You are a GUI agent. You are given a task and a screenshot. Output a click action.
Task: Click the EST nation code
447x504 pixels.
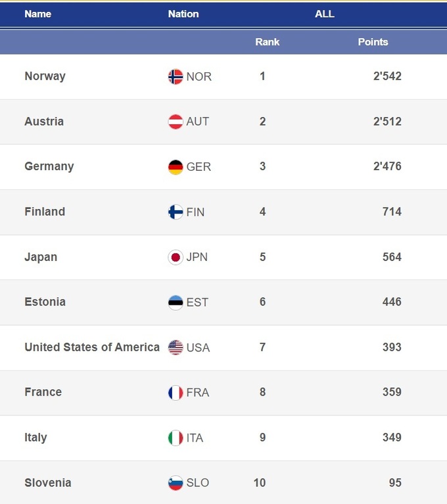click(197, 302)
